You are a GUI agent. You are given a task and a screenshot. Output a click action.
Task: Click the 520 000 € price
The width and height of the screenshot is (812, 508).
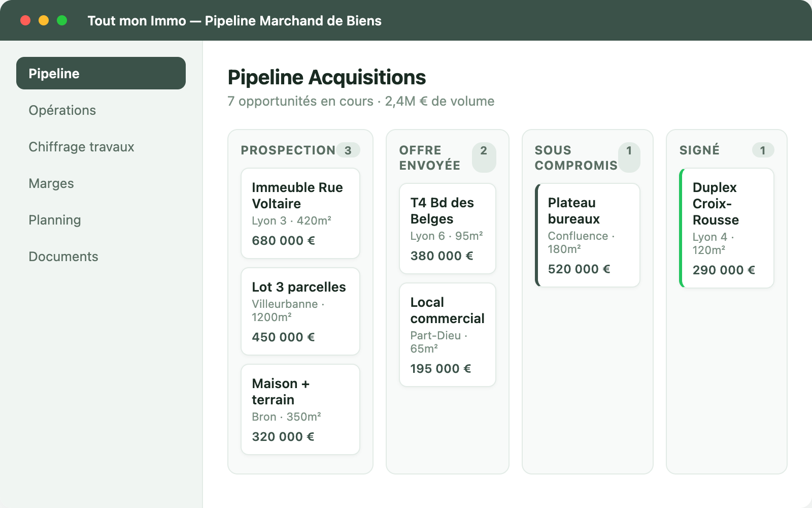[579, 269]
